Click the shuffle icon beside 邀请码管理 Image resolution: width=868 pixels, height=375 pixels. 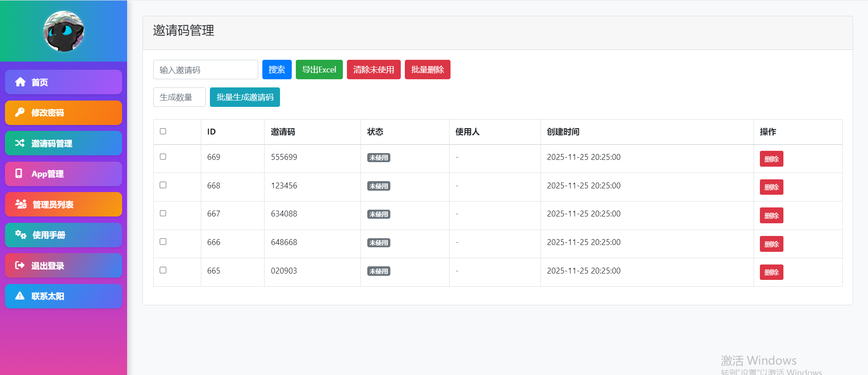tap(20, 143)
